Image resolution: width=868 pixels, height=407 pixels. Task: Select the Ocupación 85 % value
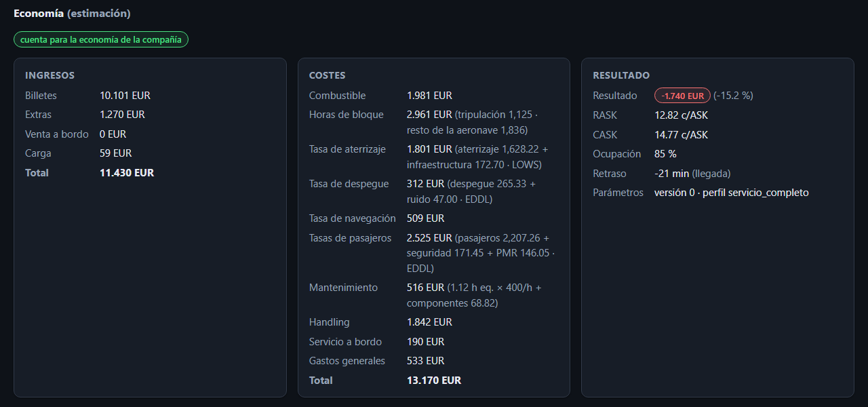[x=665, y=154]
